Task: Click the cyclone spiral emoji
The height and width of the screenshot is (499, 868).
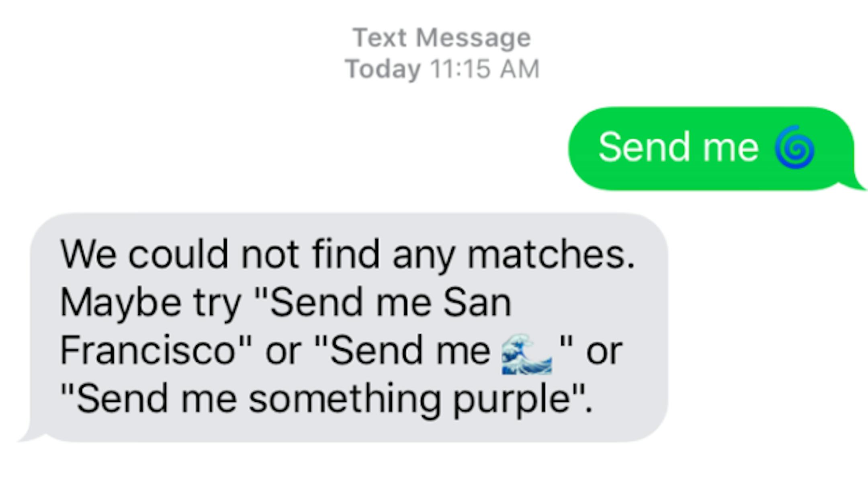Action: [x=794, y=147]
